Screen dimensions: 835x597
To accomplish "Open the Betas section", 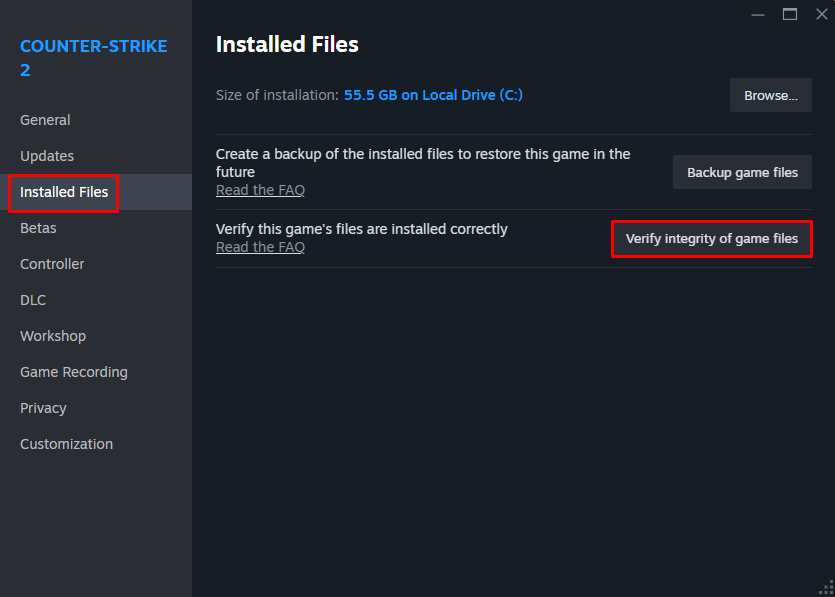I will (38, 227).
